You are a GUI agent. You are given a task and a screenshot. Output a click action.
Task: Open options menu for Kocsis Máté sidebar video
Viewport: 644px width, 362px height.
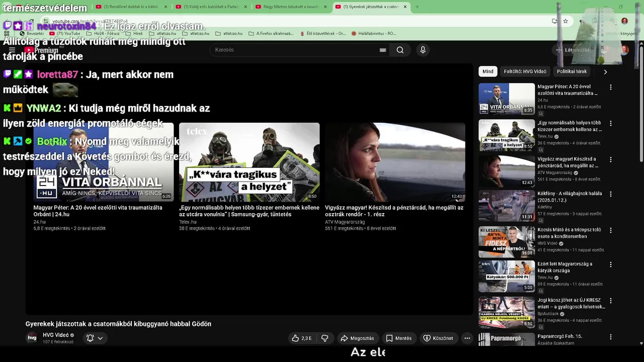click(611, 230)
